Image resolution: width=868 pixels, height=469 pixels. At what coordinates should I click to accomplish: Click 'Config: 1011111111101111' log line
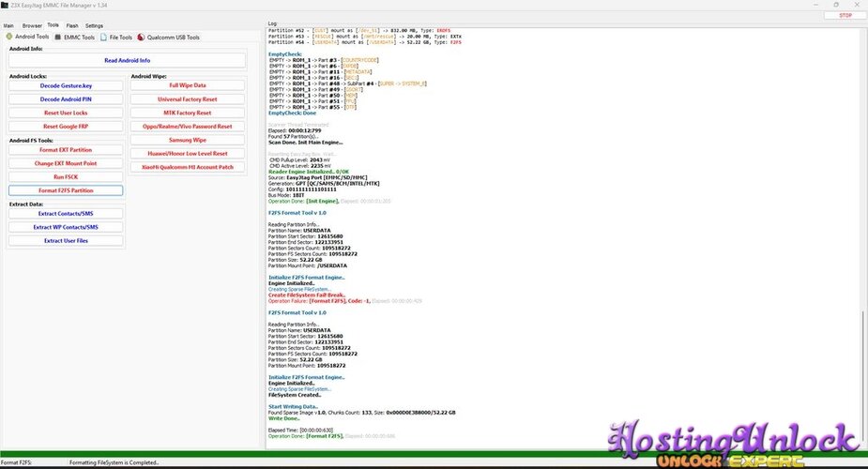302,189
